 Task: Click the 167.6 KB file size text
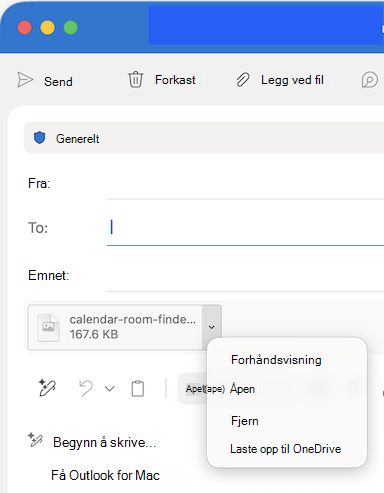click(94, 334)
